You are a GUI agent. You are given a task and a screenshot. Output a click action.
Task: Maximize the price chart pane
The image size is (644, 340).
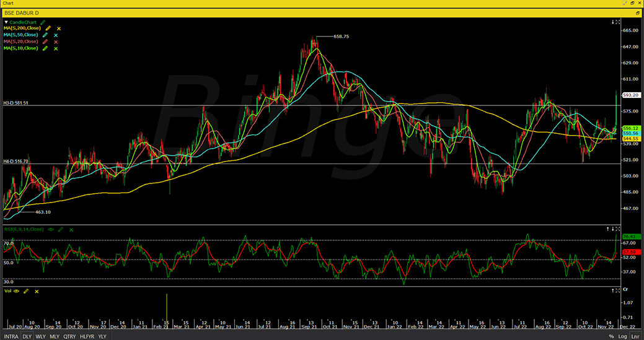[x=618, y=22]
